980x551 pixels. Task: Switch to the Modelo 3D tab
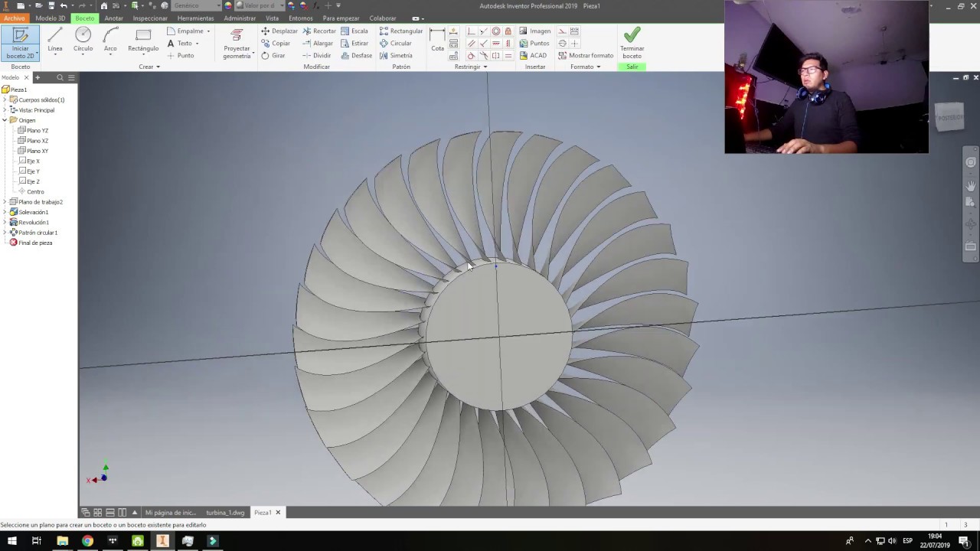coord(51,18)
